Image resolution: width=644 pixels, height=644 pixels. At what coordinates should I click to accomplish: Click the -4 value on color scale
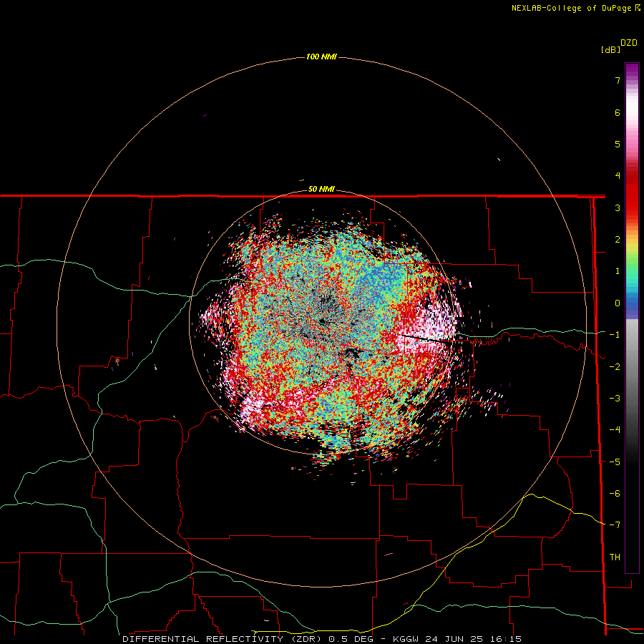pos(615,430)
